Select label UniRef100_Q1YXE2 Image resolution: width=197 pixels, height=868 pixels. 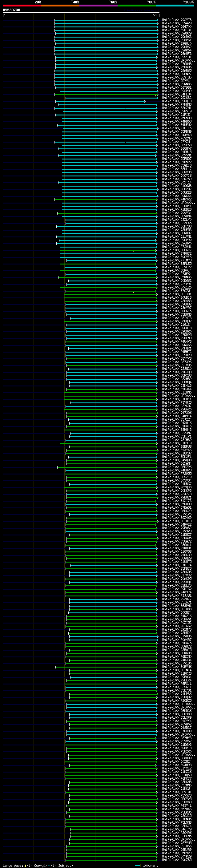(177, 769)
